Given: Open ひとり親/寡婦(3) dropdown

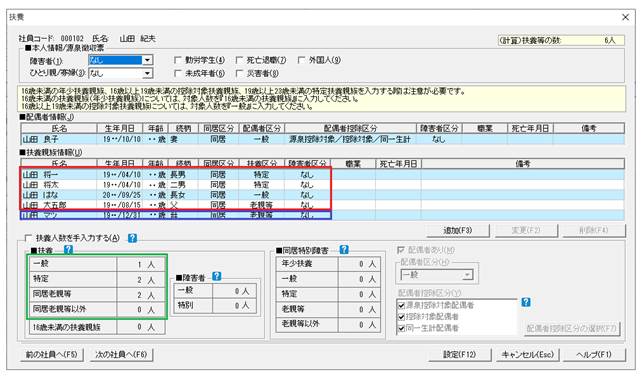Looking at the screenshot, I should (147, 74).
